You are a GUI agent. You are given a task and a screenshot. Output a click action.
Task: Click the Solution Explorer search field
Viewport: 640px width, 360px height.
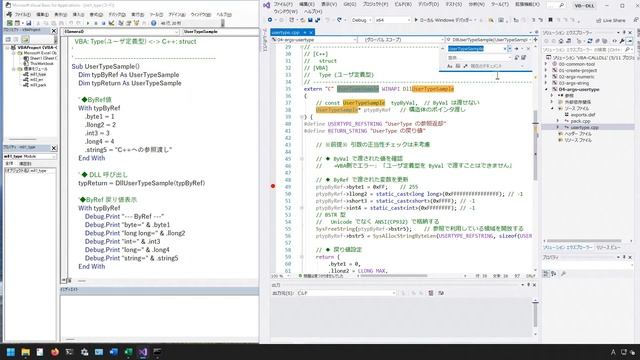pos(589,49)
